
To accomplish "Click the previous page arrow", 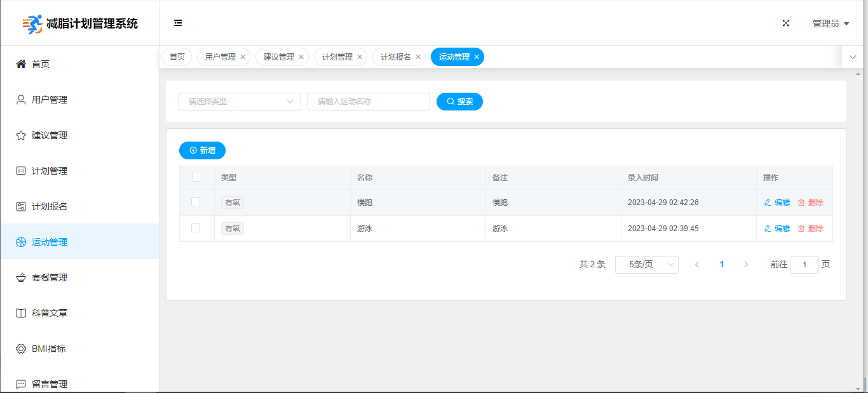I will coord(697,265).
